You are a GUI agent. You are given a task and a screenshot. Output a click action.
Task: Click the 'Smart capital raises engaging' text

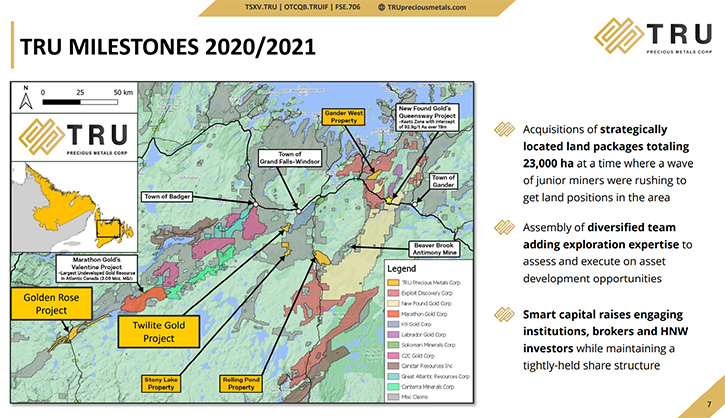[x=603, y=315]
